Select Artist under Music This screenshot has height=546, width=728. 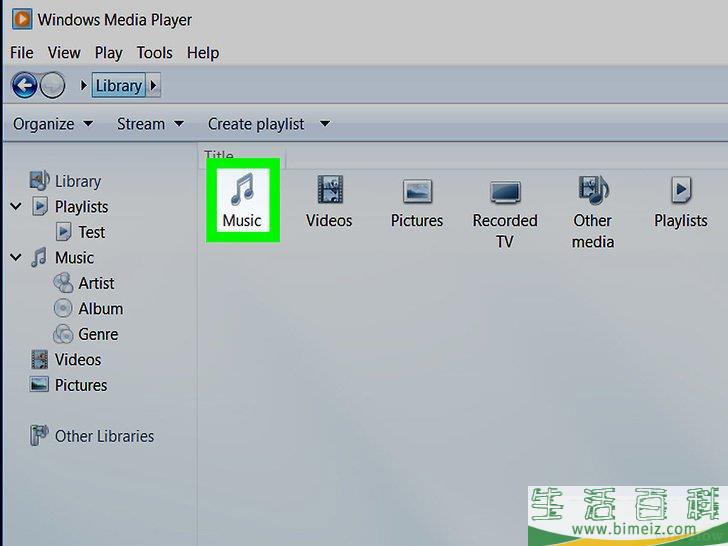(x=96, y=283)
